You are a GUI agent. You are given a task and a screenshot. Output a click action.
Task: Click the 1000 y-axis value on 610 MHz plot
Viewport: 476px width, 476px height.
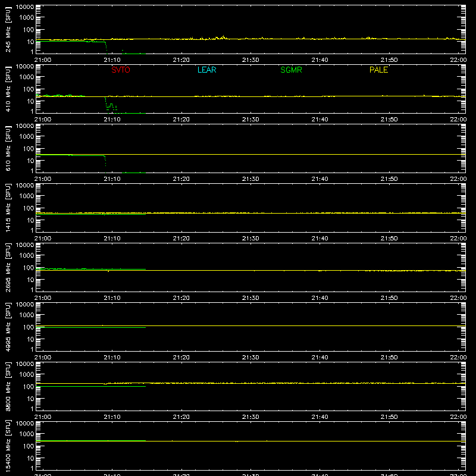tap(27, 137)
